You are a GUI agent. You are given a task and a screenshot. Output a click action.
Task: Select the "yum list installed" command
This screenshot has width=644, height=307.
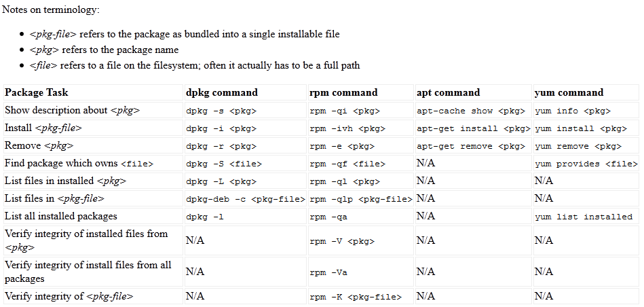pos(584,217)
